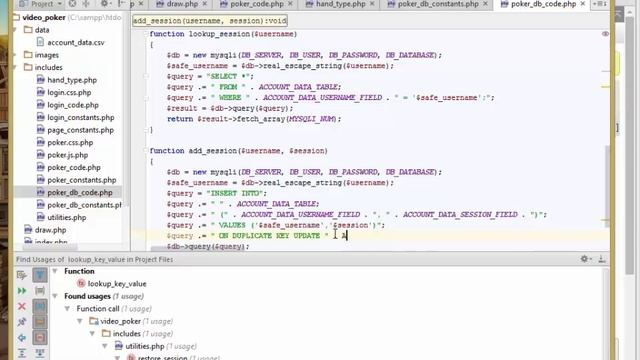
Task: Navigate back with blue arrow icon
Action: click(x=22, y=338)
